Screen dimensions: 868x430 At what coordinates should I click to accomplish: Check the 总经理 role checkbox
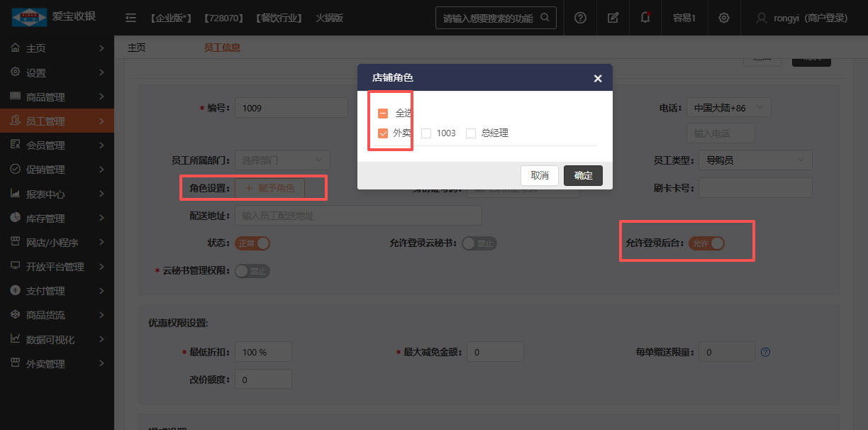pyautogui.click(x=471, y=133)
